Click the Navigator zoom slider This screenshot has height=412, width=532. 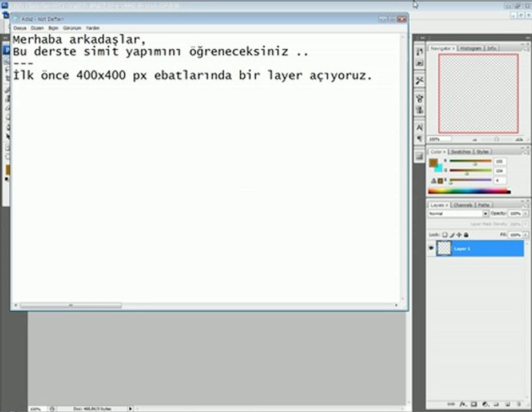(497, 139)
